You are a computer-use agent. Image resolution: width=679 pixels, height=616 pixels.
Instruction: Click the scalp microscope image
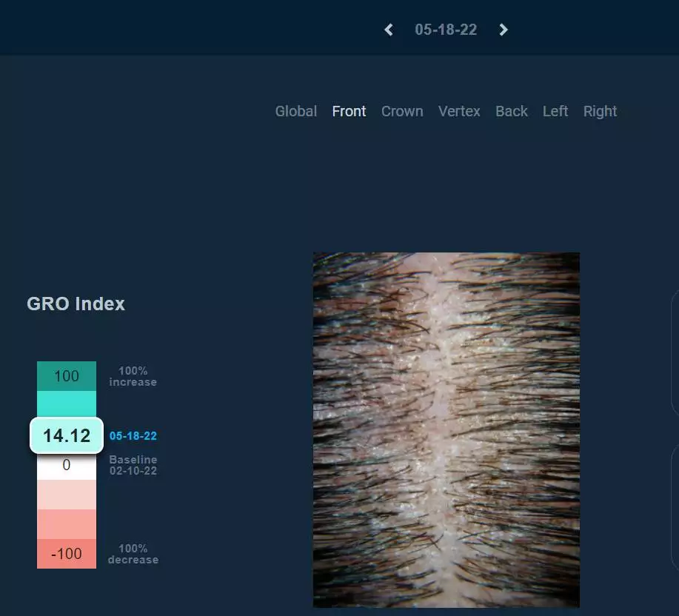click(x=446, y=430)
